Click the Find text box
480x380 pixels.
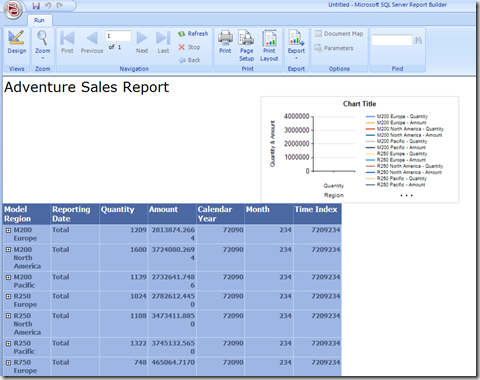pyautogui.click(x=392, y=40)
